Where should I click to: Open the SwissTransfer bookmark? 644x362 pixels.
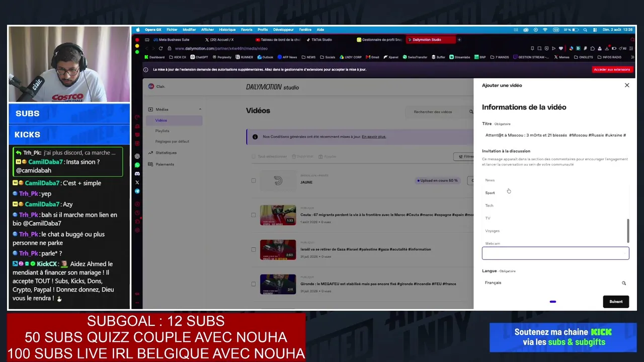pyautogui.click(x=415, y=57)
